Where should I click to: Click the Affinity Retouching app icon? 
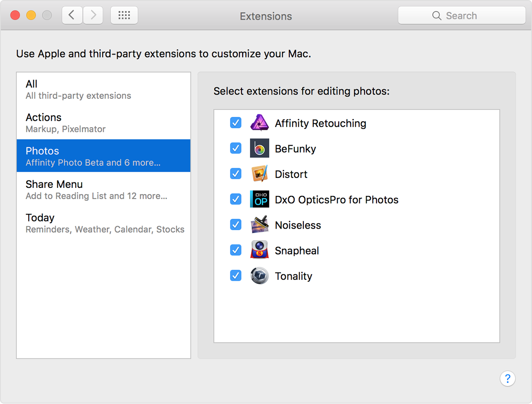[x=259, y=123]
